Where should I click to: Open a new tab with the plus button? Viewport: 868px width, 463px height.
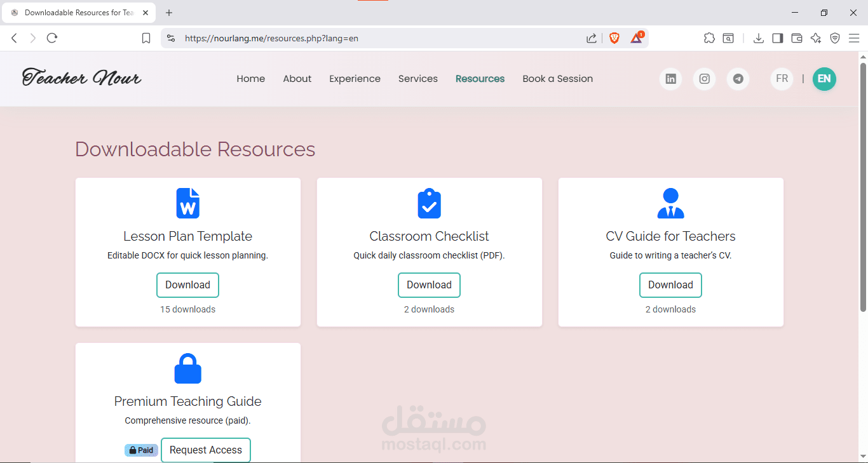[x=169, y=13]
